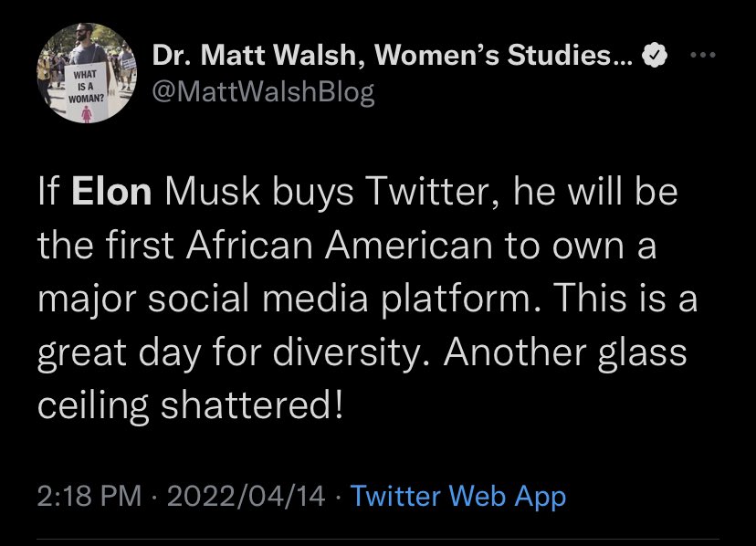Click the phrase African American
756x546 pixels.
pyautogui.click(x=340, y=245)
